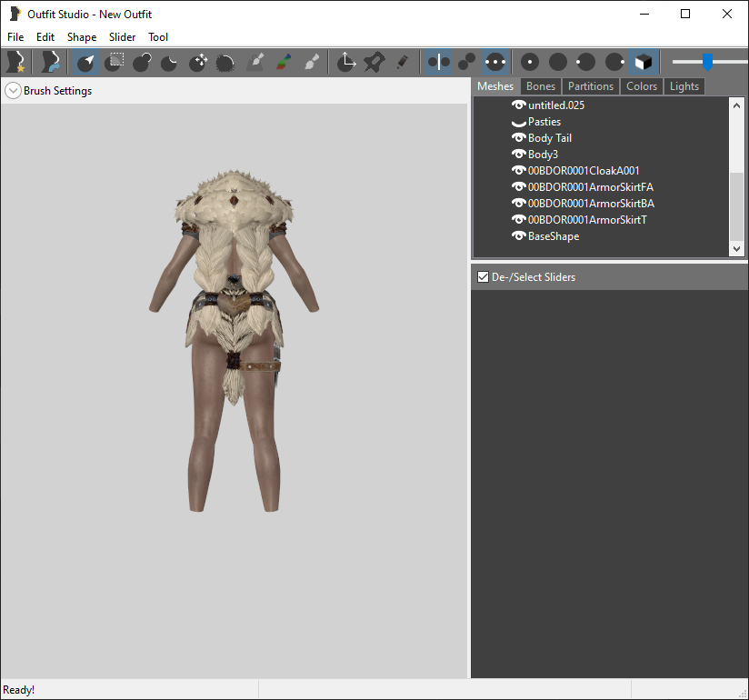
Task: Select the Alpha brush tool
Action: (312, 62)
